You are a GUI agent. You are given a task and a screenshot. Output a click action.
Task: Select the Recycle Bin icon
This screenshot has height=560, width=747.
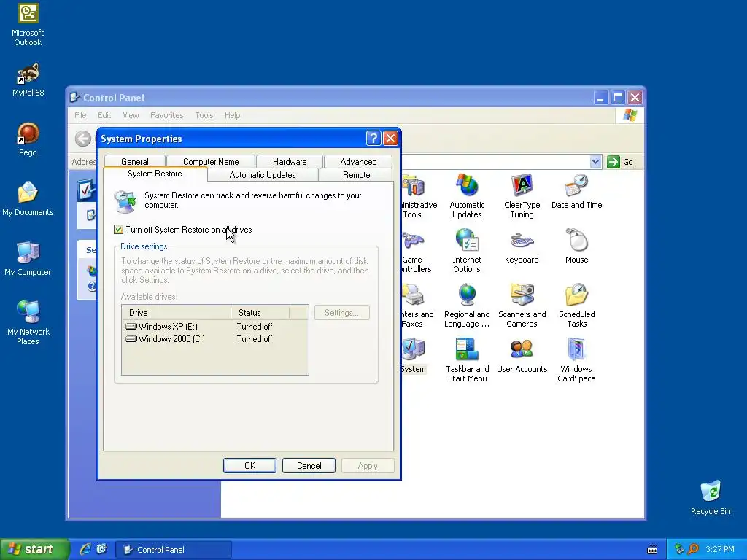tap(711, 498)
